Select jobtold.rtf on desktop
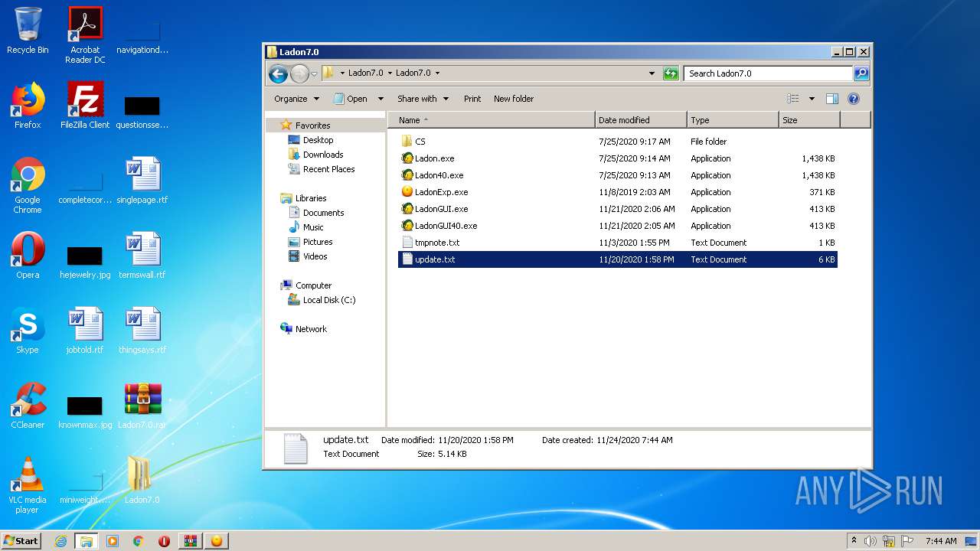The image size is (980, 551). click(x=85, y=331)
